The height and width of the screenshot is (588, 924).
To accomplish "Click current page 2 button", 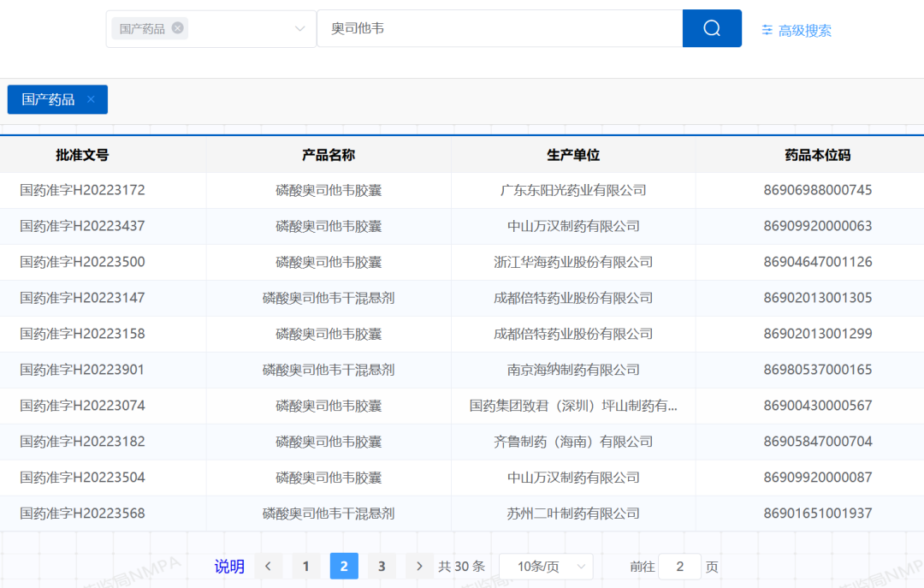I will click(x=344, y=566).
